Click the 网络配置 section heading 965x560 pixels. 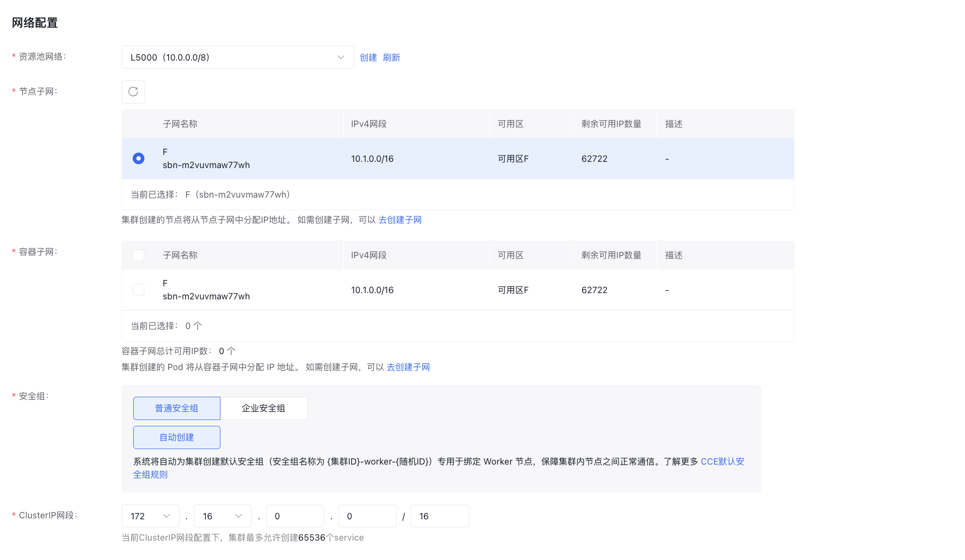click(x=35, y=23)
